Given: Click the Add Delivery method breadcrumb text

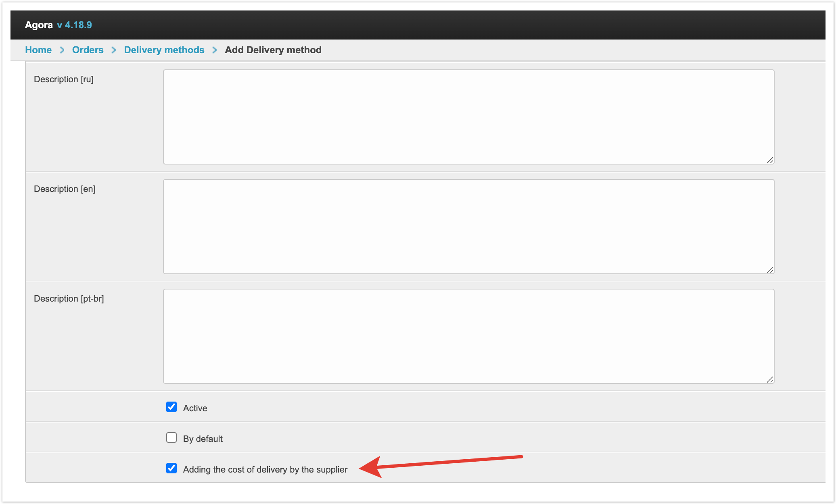Looking at the screenshot, I should [x=273, y=50].
